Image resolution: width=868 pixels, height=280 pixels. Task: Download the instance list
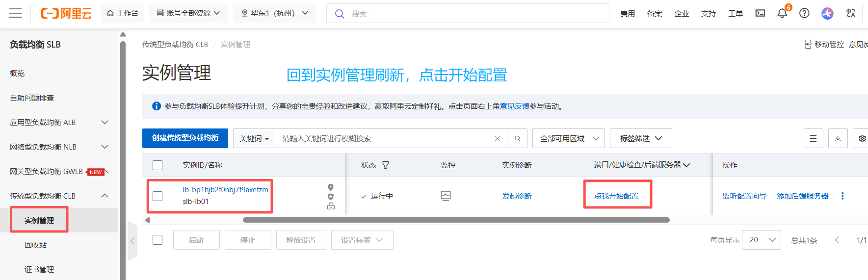[838, 138]
